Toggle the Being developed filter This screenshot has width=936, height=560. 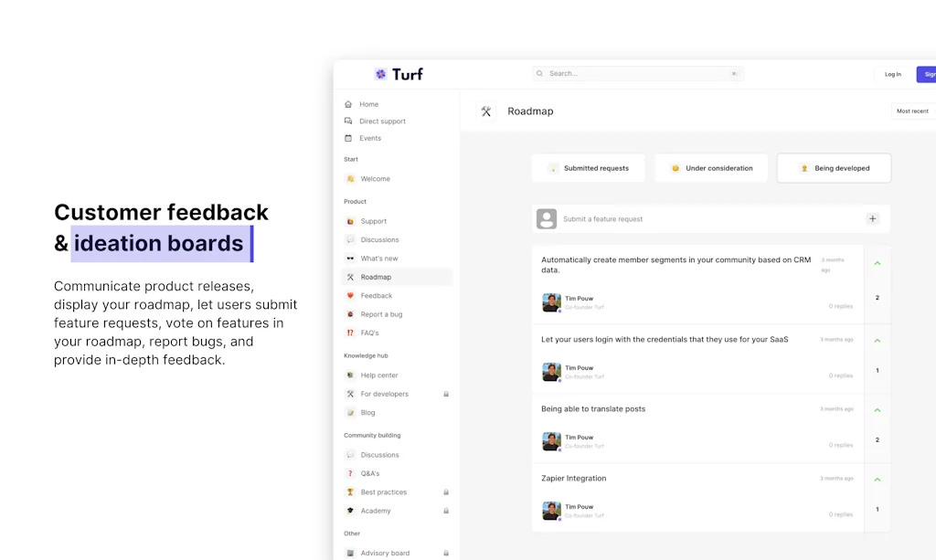(x=833, y=168)
